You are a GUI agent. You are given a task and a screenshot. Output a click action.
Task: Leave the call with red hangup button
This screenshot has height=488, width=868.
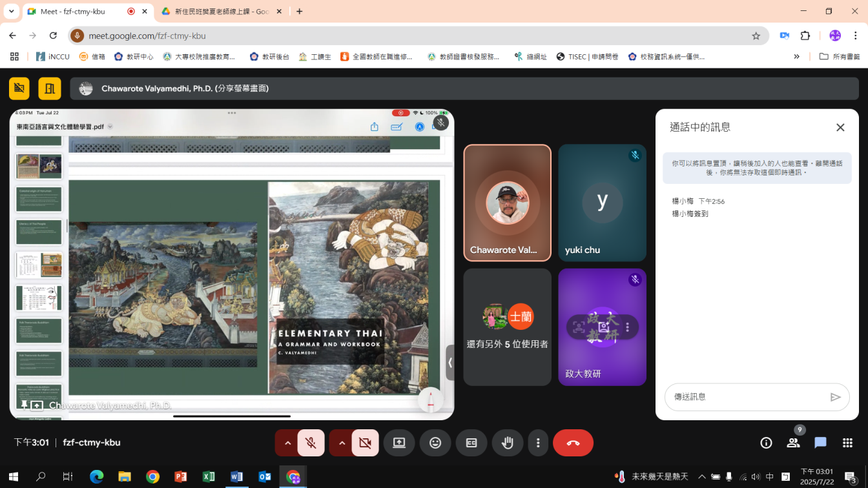coord(573,443)
